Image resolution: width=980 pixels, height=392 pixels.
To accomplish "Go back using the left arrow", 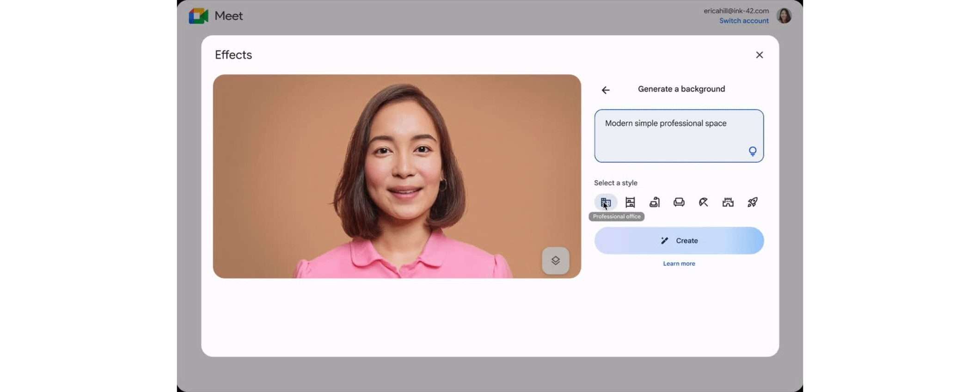I will click(606, 90).
